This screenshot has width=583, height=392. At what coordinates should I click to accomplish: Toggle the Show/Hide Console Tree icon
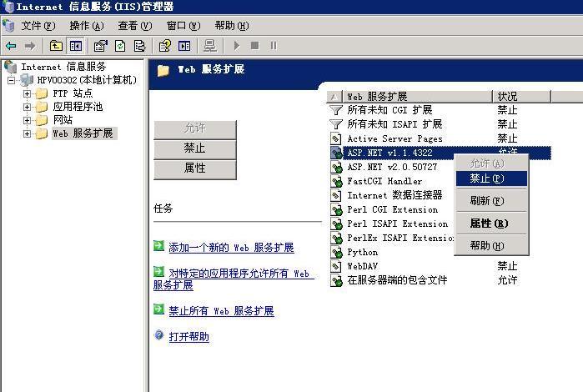pyautogui.click(x=76, y=46)
